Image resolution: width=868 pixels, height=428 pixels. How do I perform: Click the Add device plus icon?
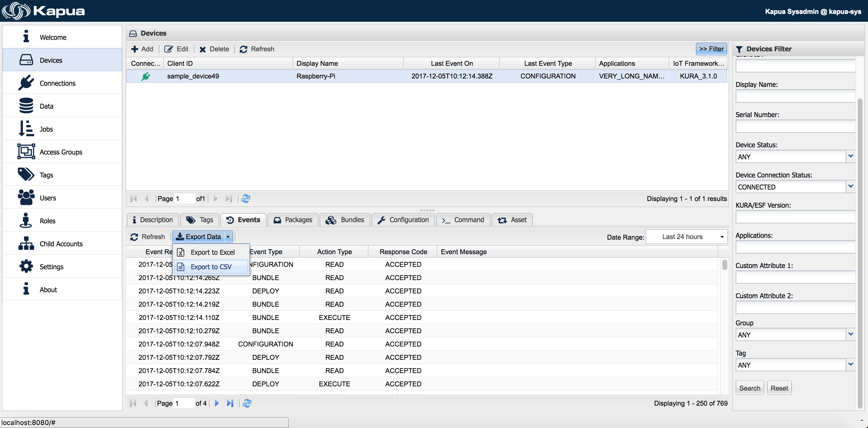(135, 49)
